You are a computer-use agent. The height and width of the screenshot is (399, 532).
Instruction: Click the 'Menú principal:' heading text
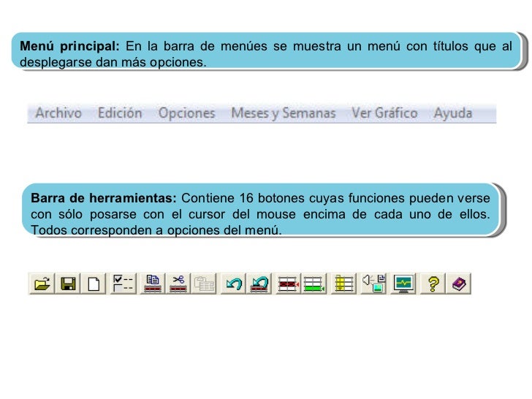(69, 46)
